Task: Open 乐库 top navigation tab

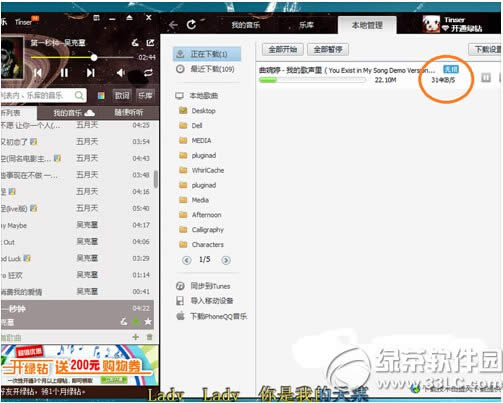Action: click(306, 25)
